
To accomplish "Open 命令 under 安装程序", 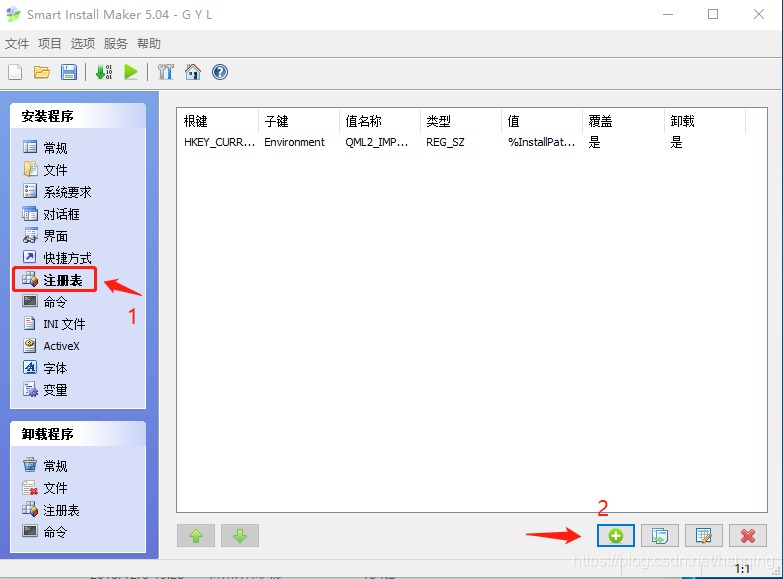I will pyautogui.click(x=45, y=302).
